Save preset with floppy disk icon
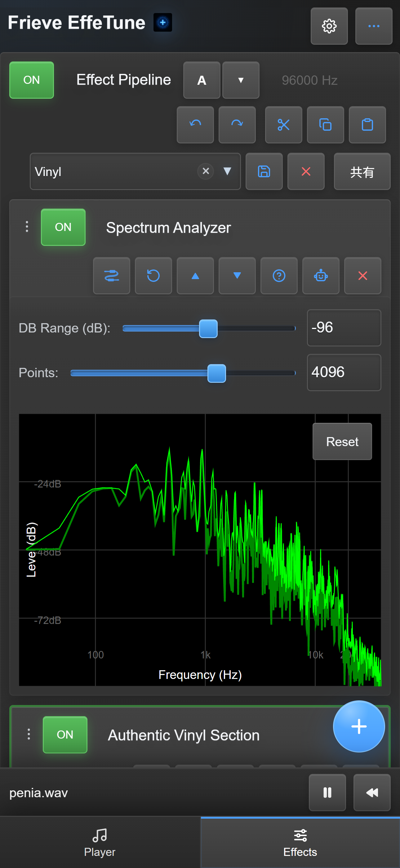Image resolution: width=400 pixels, height=868 pixels. [264, 171]
